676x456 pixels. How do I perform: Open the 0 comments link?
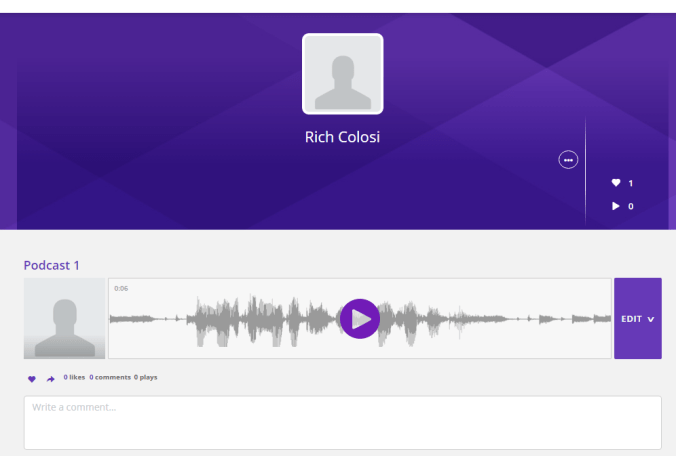pos(110,378)
